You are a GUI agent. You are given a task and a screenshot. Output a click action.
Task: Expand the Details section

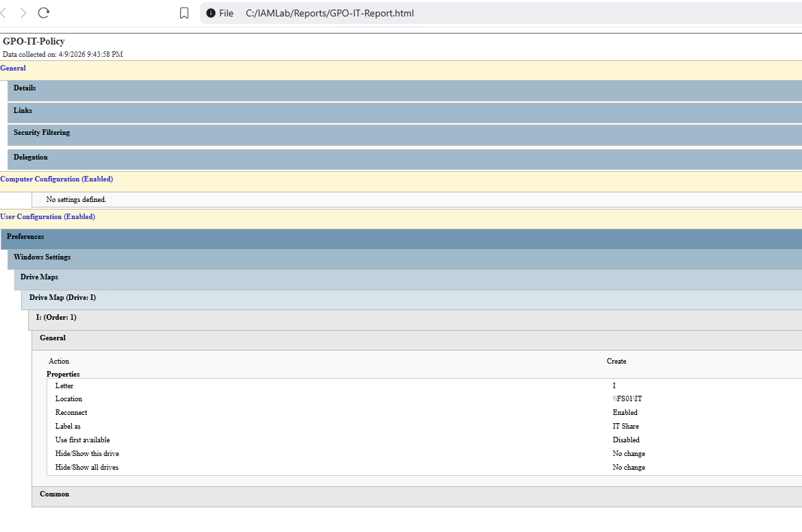coord(25,88)
